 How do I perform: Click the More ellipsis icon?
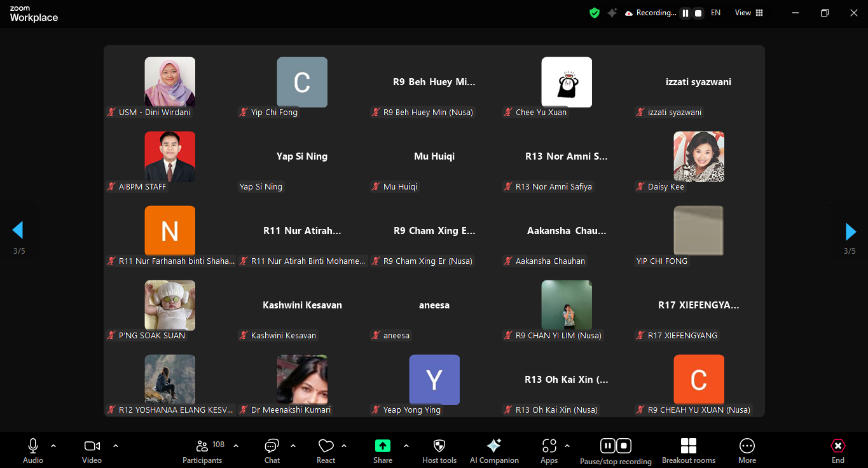747,446
